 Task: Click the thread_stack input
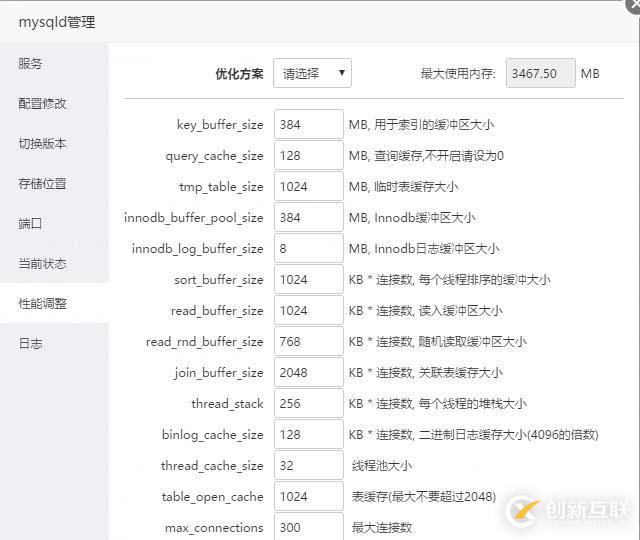coord(309,403)
